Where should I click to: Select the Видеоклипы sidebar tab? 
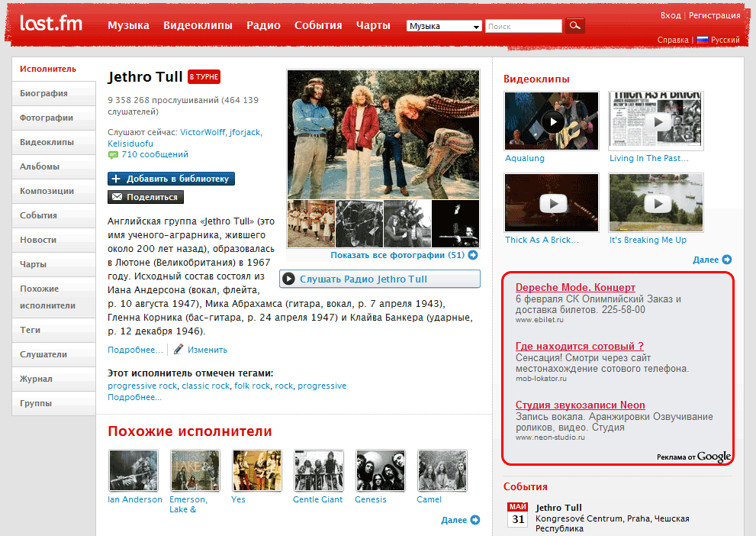(53, 142)
